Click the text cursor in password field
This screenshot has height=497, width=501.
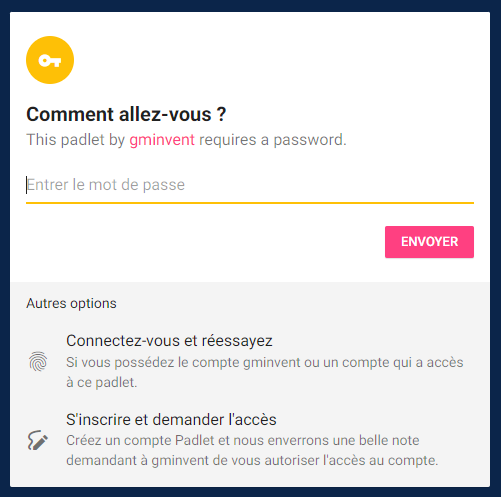pyautogui.click(x=27, y=185)
